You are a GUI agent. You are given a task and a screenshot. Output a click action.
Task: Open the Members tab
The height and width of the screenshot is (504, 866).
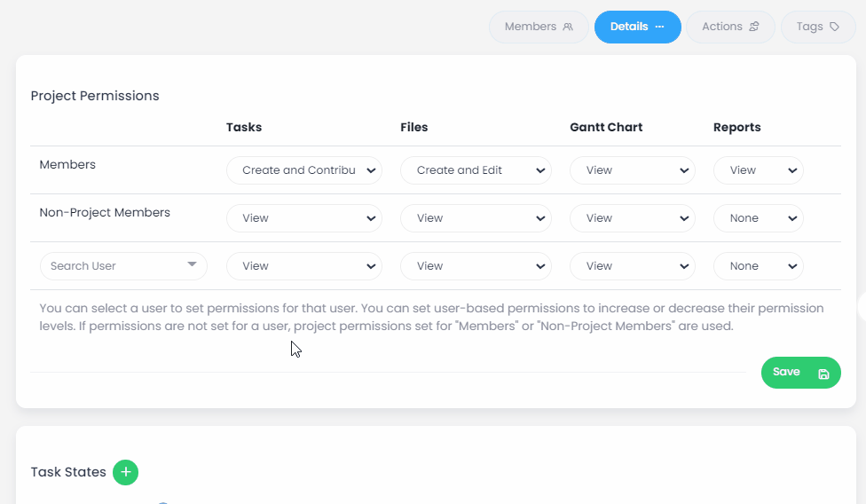[x=539, y=27]
